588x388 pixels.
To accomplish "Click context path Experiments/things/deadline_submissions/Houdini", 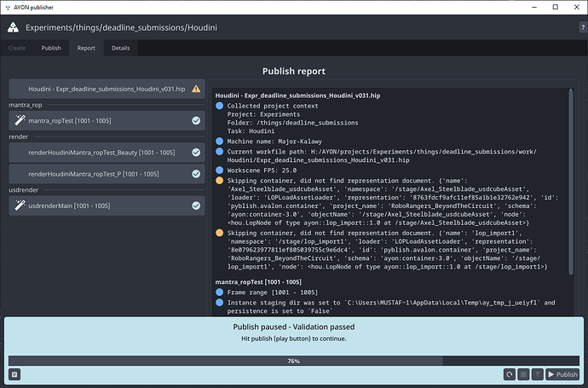I will tap(121, 28).
